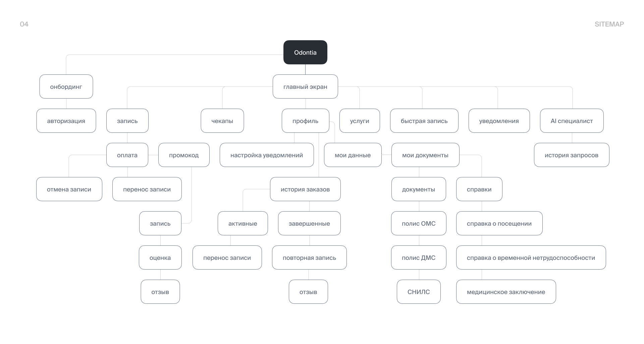Click the промокод node
The width and height of the screenshot is (644, 344).
(x=184, y=155)
